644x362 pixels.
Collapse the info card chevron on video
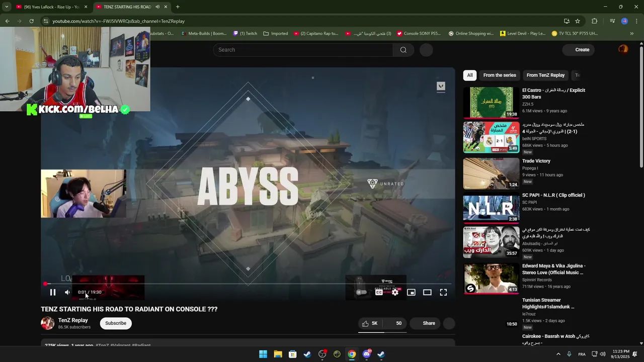[441, 86]
